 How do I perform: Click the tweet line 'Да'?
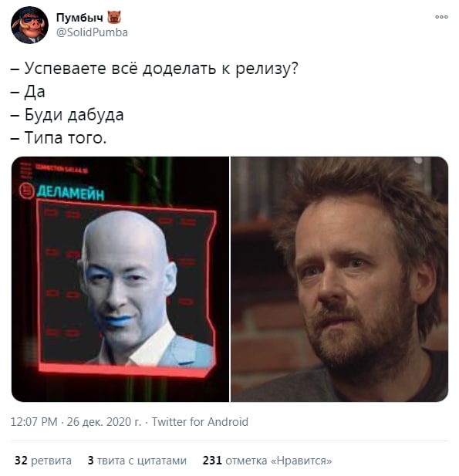pyautogui.click(x=28, y=92)
